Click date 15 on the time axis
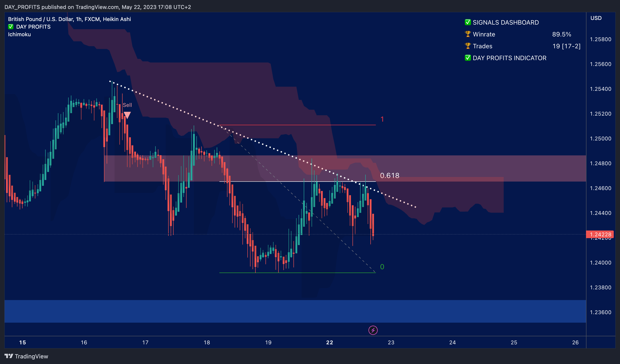 tap(22, 342)
